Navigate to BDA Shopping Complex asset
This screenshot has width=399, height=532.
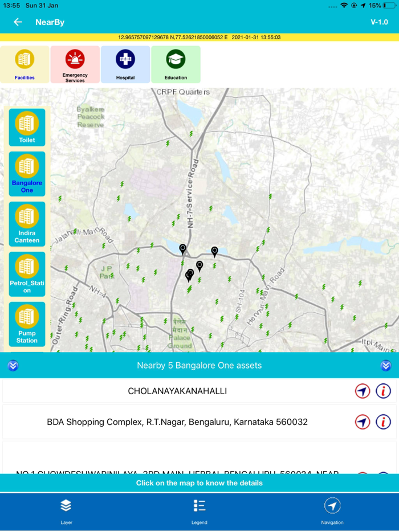[x=363, y=422]
